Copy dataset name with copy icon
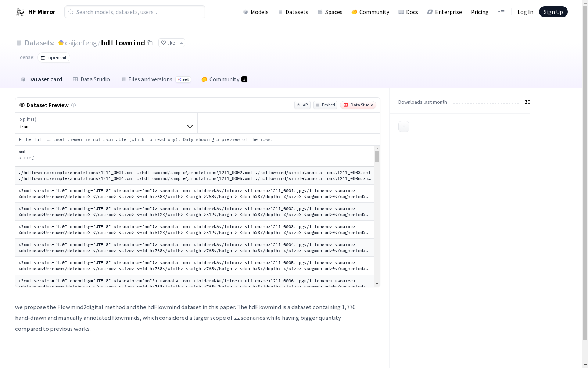The width and height of the screenshot is (588, 368). (x=150, y=43)
